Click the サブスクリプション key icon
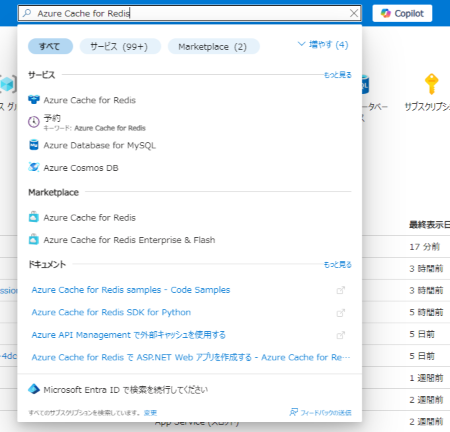450x432 pixels. 431,84
